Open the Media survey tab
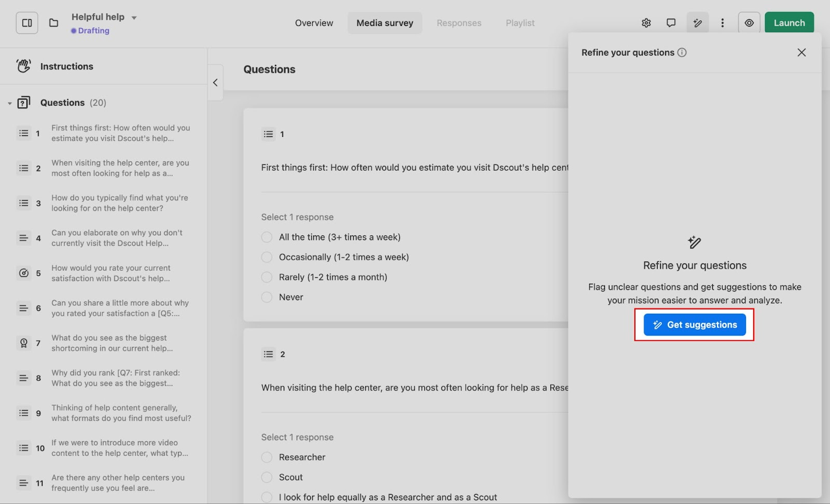The width and height of the screenshot is (830, 504). (384, 23)
